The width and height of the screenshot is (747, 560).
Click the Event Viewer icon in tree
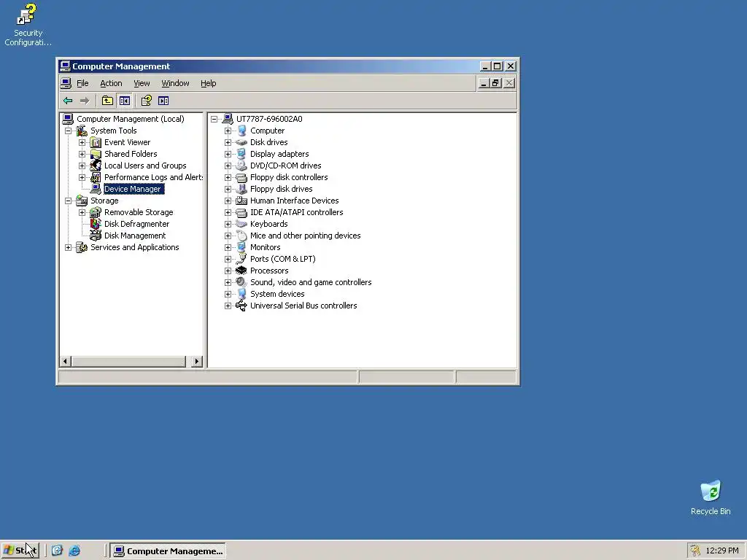tap(96, 142)
